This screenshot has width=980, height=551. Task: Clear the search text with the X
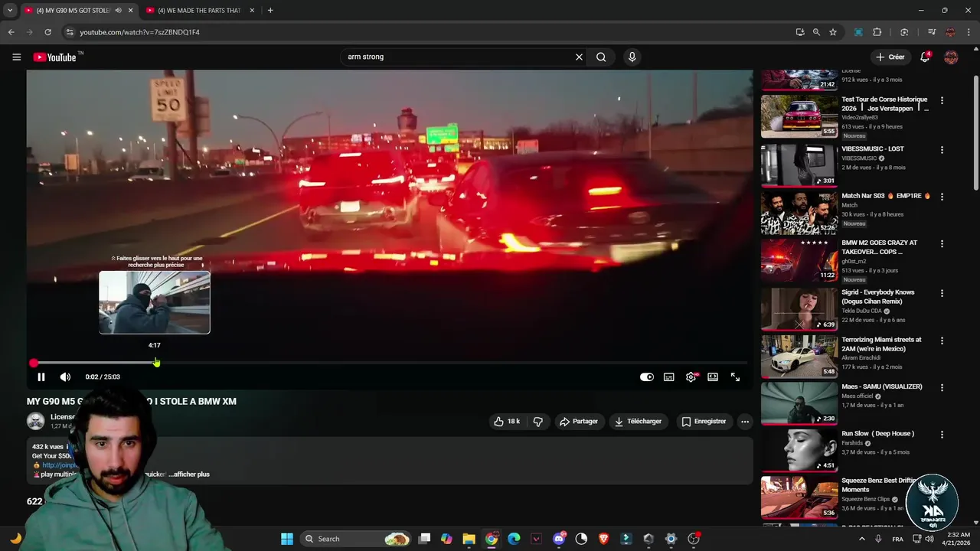pyautogui.click(x=579, y=57)
